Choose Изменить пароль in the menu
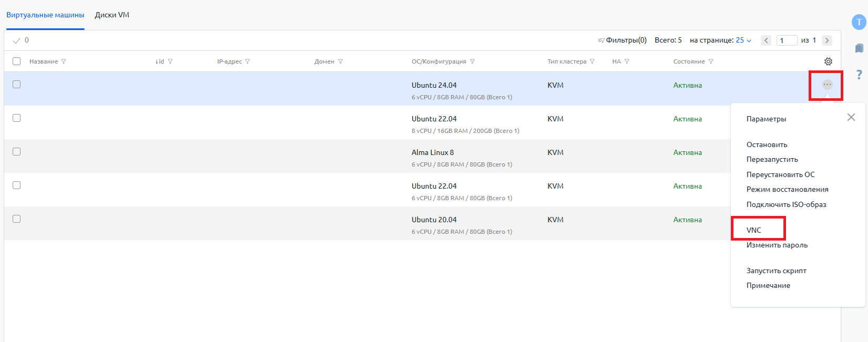Screen dimensions: 868x342 tap(777, 245)
